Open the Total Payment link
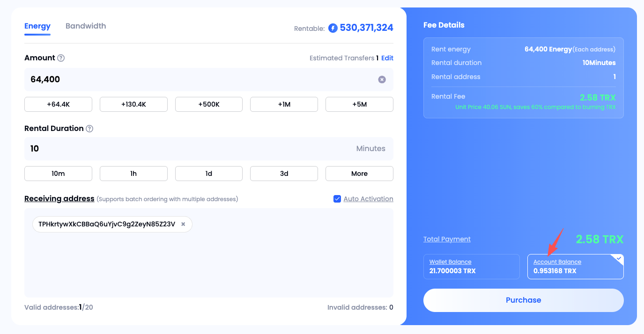 click(x=447, y=239)
